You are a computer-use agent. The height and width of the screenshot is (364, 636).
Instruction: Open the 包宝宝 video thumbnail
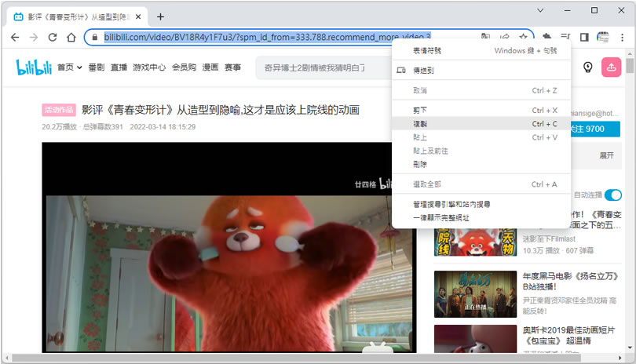click(x=475, y=339)
